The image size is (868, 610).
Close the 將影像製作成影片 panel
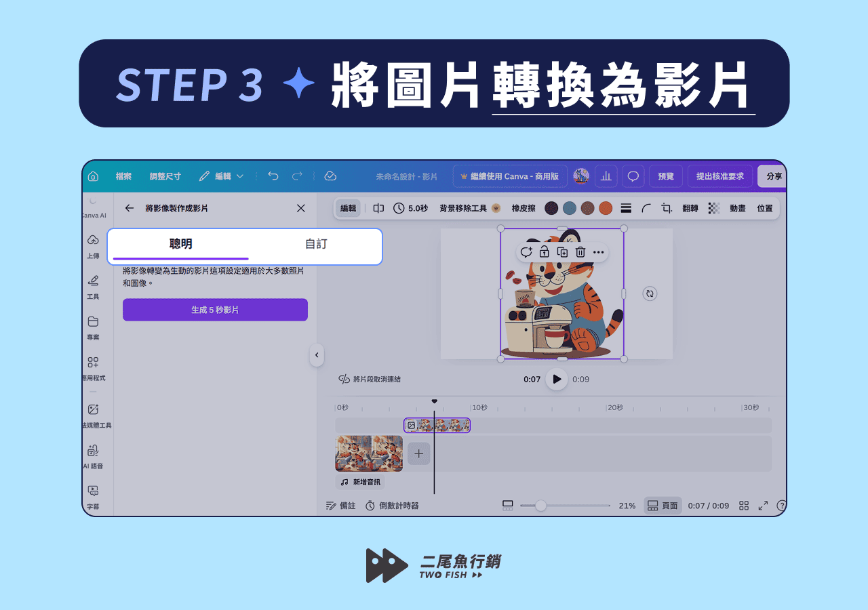(301, 208)
